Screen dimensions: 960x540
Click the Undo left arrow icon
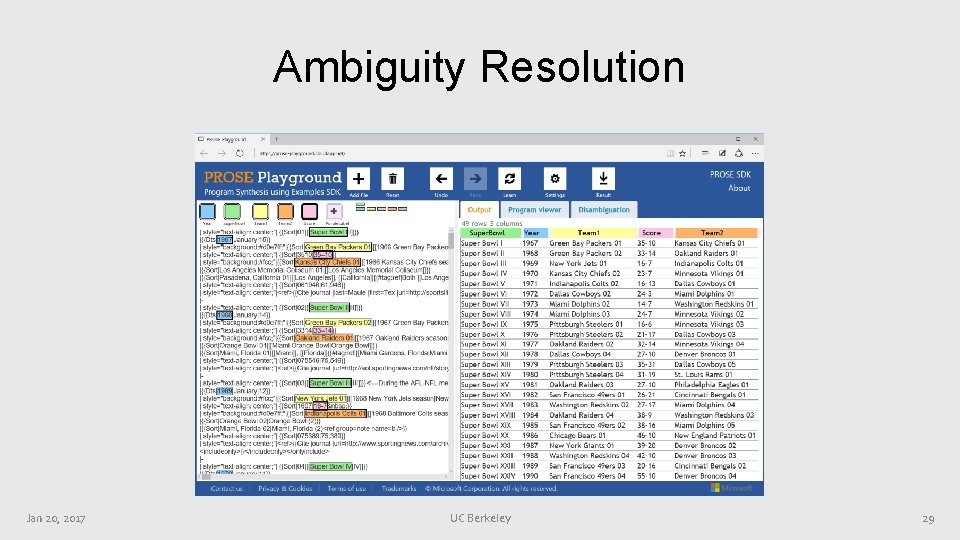click(441, 179)
